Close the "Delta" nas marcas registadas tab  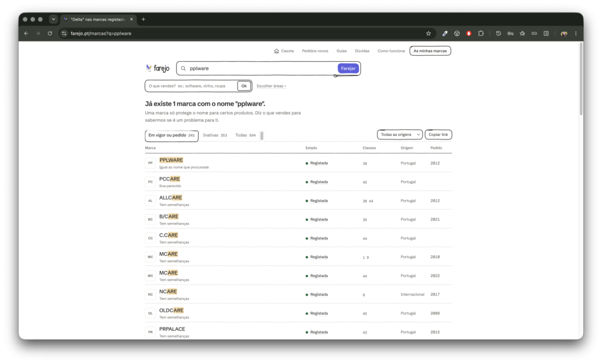coord(131,19)
